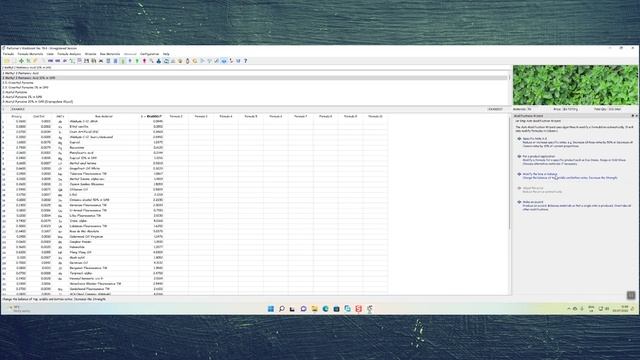
Task: Click the Formula 5 column header
Action: tap(251, 116)
